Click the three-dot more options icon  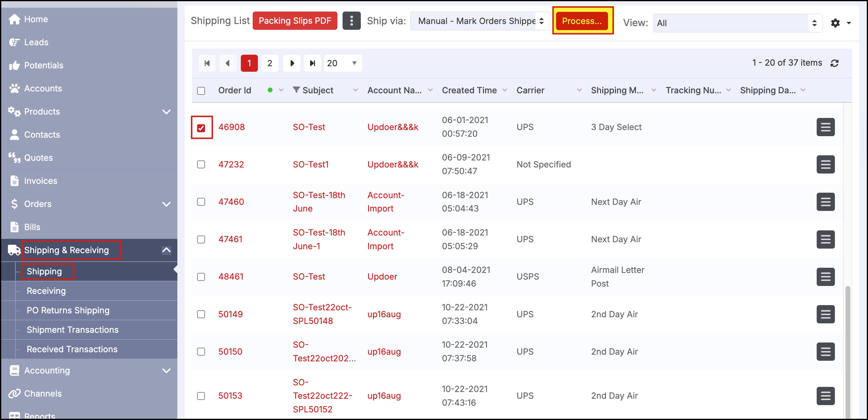point(351,21)
